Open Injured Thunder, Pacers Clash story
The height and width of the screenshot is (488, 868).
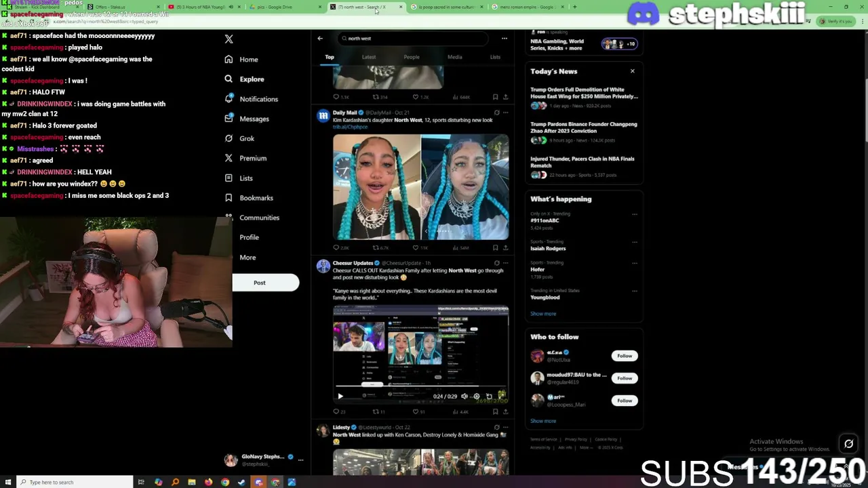click(584, 167)
